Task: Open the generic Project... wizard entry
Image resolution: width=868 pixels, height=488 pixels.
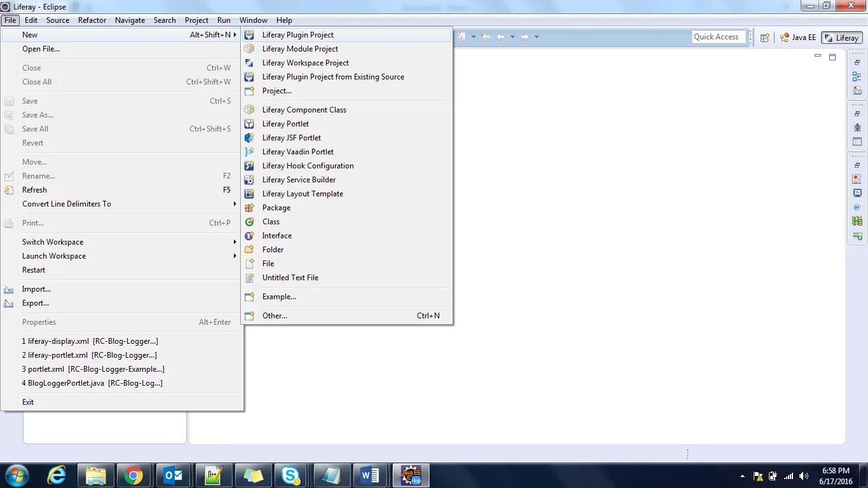Action: click(x=346, y=91)
